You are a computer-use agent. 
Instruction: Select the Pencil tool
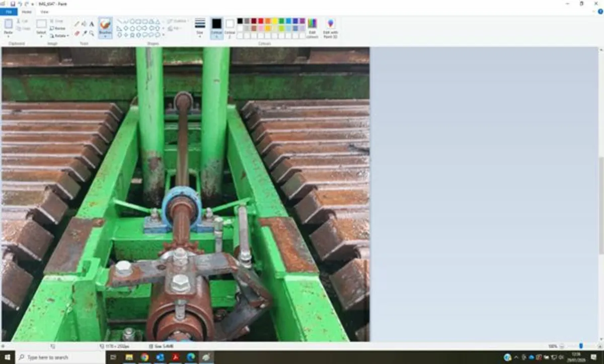(75, 24)
